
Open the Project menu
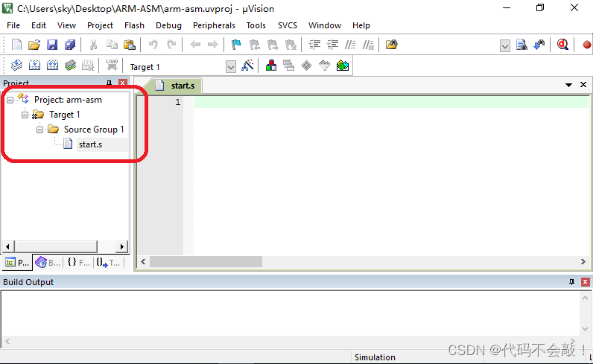tap(100, 25)
